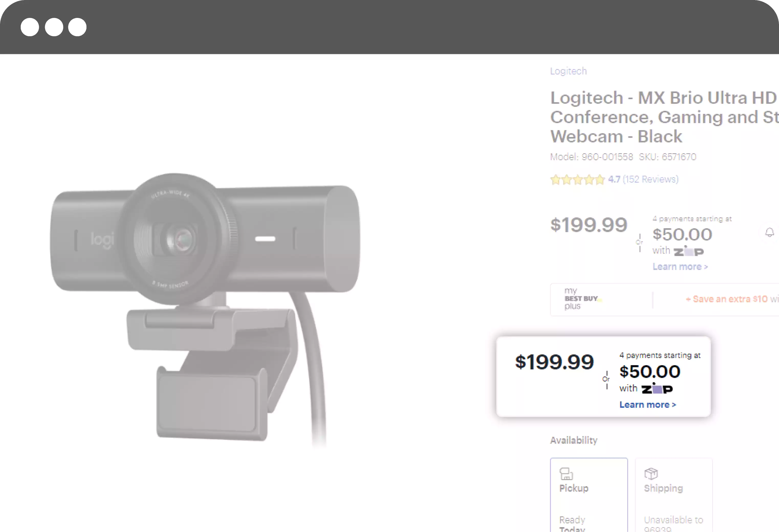Click the 4.7 (152 Reviews) rating link
This screenshot has height=532, width=779.
pos(643,179)
